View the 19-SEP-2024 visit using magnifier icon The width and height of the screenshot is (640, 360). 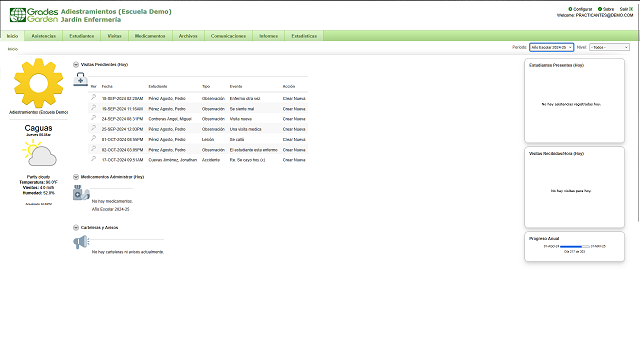[x=93, y=108]
